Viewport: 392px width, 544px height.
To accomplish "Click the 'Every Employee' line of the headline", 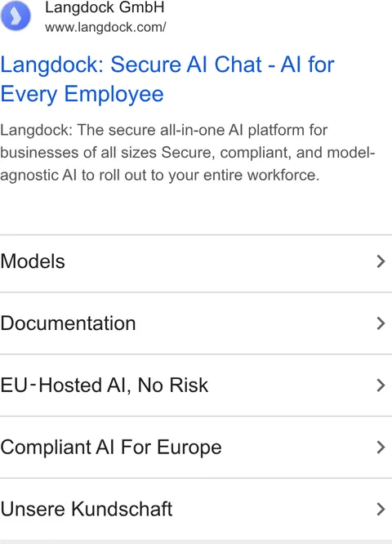I will (x=82, y=94).
